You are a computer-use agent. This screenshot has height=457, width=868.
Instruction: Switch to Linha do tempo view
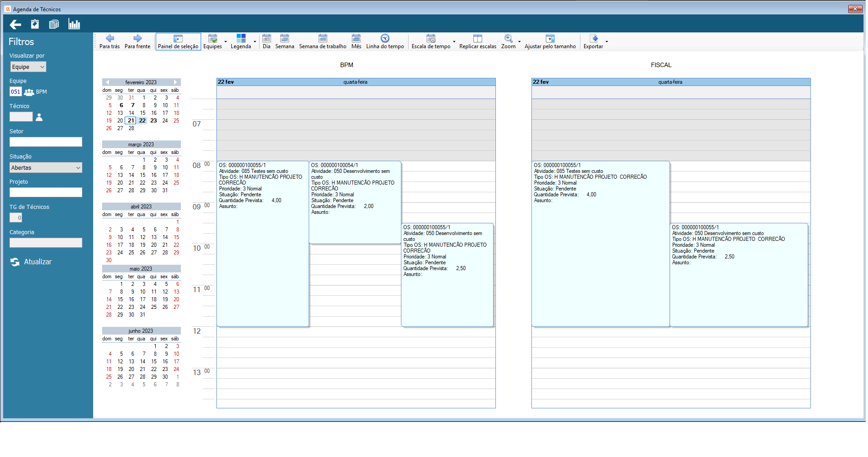[x=385, y=41]
